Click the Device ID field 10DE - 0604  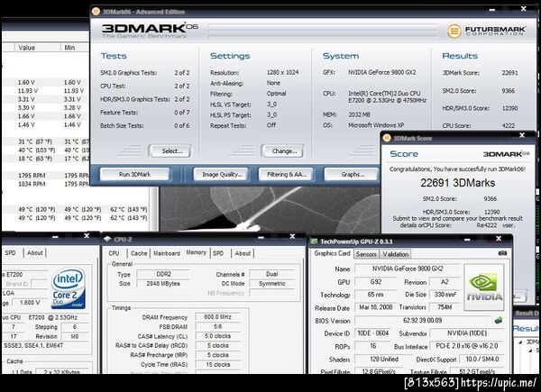[373, 333]
